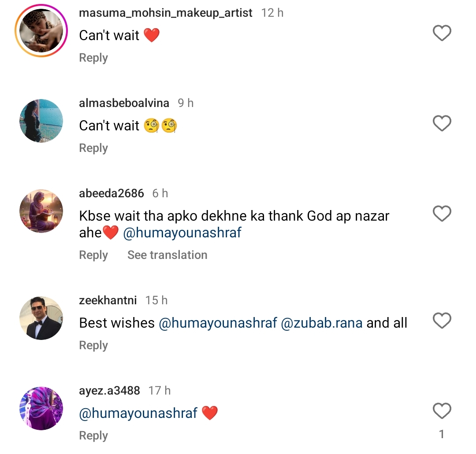Tap heart on almasbeboalvina's comment
Viewport: 476px width, 454px height.
(442, 124)
